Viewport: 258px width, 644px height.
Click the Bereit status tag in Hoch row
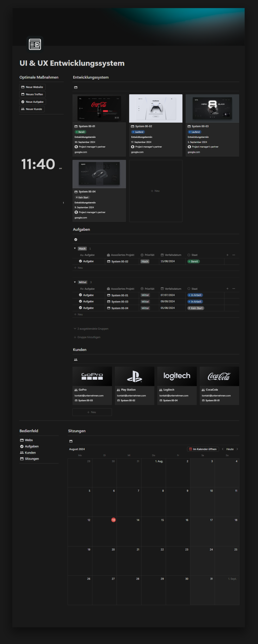(x=193, y=261)
